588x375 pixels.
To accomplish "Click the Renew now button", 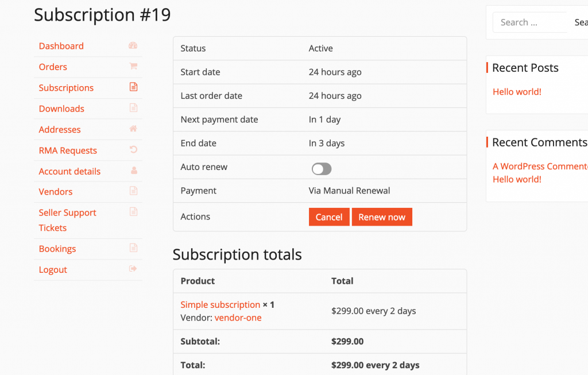I will [x=382, y=217].
